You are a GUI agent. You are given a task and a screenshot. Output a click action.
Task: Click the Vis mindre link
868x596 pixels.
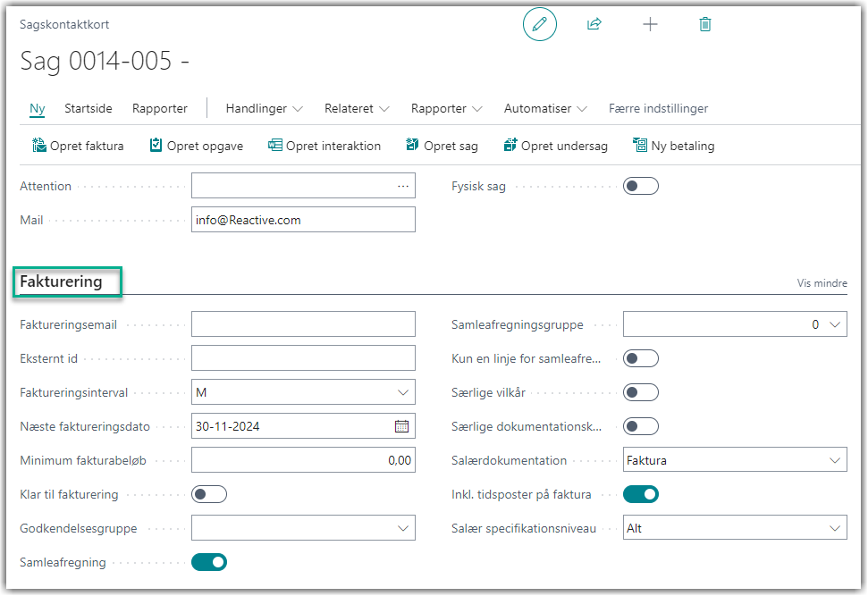[x=822, y=283]
